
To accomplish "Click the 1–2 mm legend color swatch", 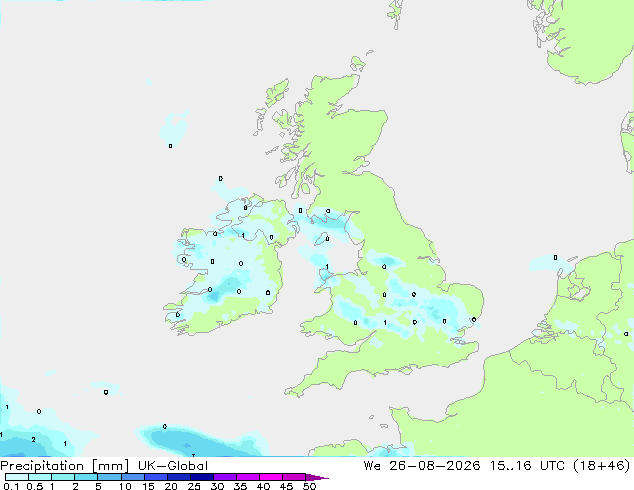I will (x=63, y=477).
